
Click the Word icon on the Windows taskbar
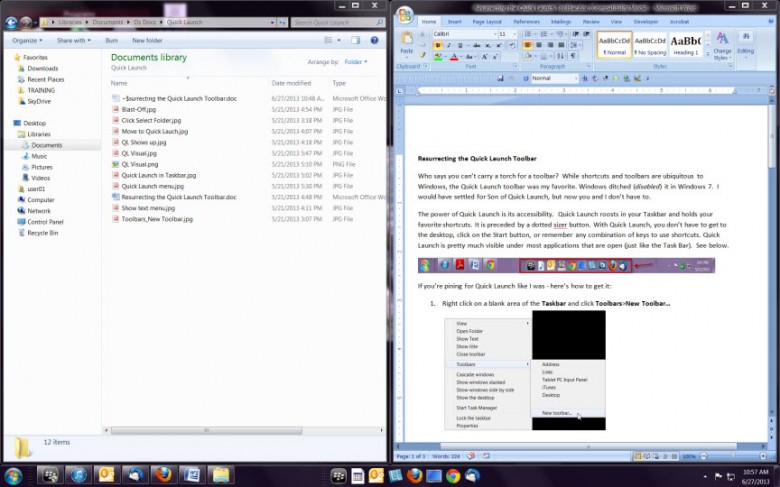click(192, 476)
